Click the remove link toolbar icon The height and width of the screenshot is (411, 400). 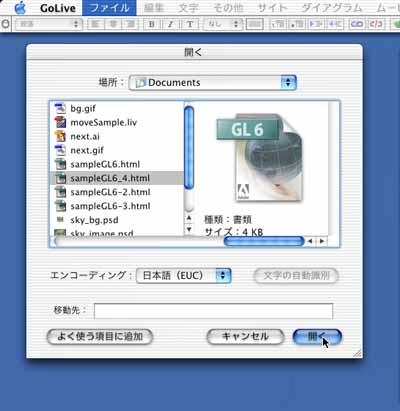click(x=376, y=24)
